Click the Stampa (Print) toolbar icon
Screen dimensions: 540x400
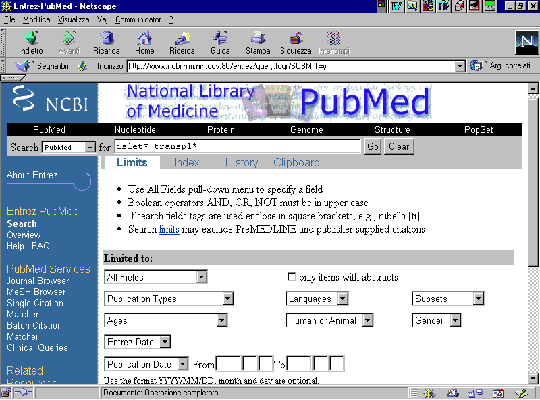click(x=258, y=39)
